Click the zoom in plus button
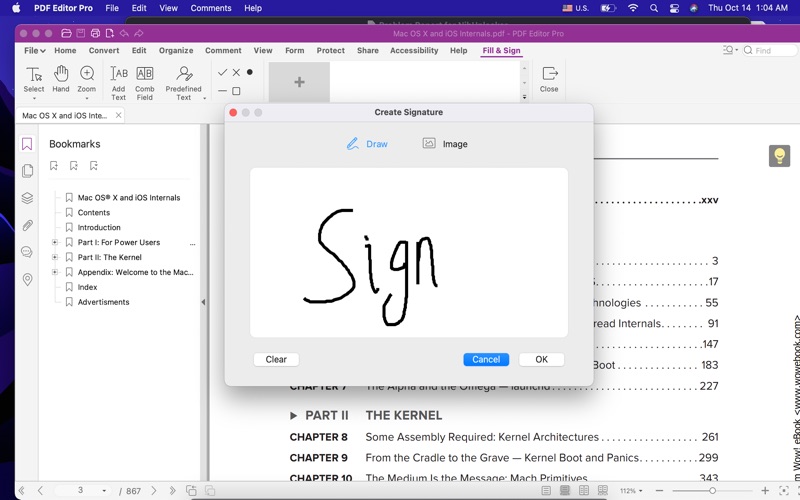Image resolution: width=800 pixels, height=500 pixels. click(x=765, y=491)
